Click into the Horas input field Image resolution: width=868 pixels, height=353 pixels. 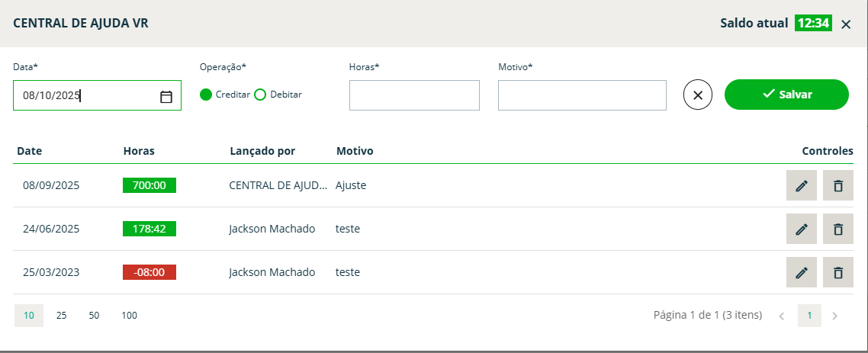[x=414, y=95]
